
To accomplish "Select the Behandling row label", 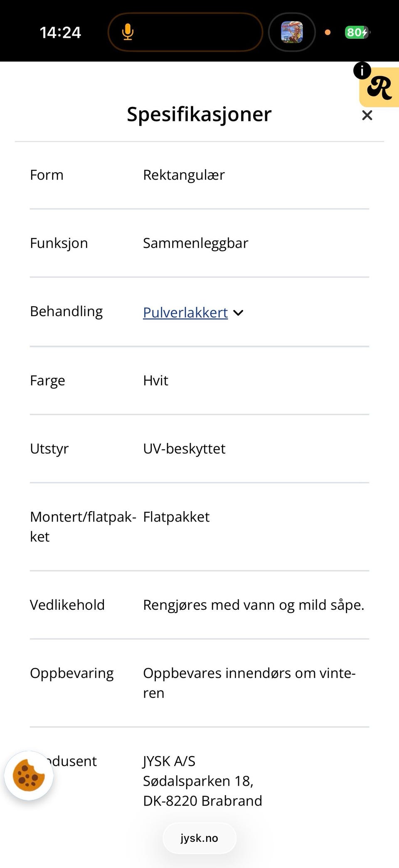I will pos(66,312).
